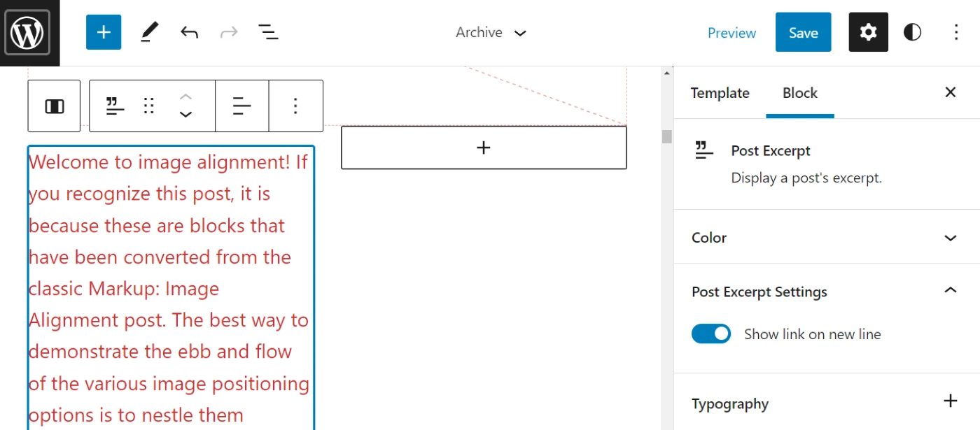Viewport: 980px width, 430px height.
Task: Undo the last change
Action: point(189,32)
